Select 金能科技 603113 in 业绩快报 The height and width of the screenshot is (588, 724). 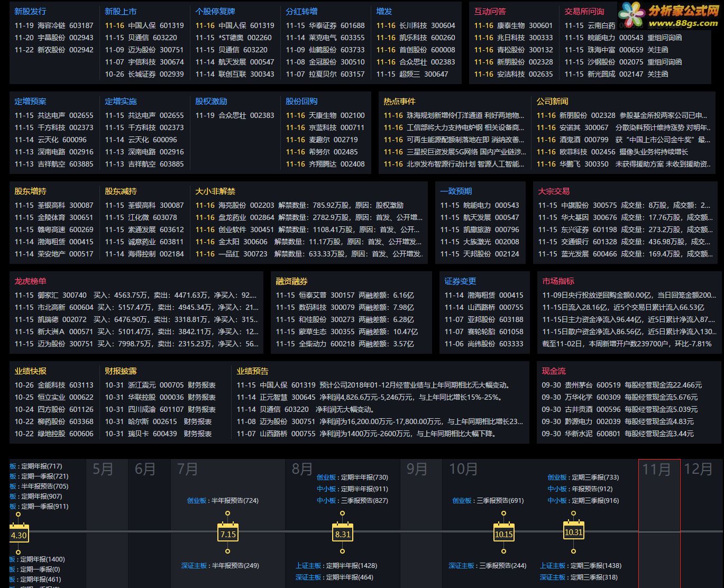pyautogui.click(x=54, y=385)
